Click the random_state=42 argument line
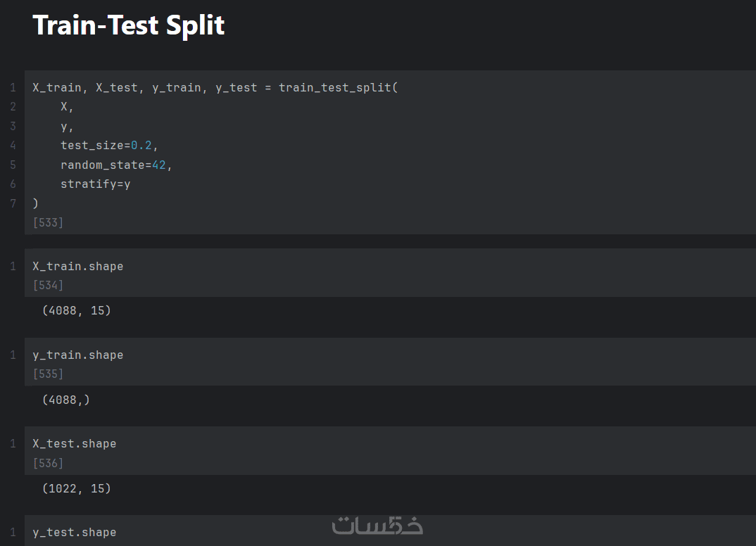The width and height of the screenshot is (756, 546). [x=115, y=165]
